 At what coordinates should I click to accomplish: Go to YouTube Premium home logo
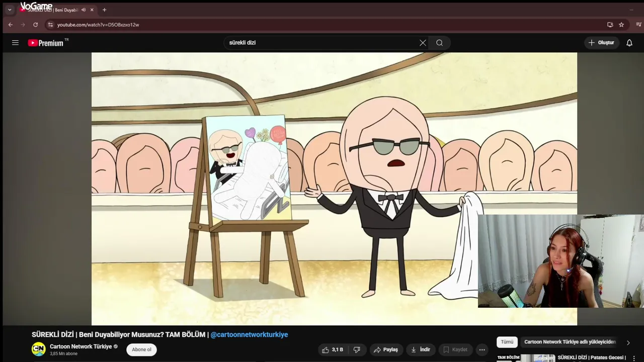[47, 43]
